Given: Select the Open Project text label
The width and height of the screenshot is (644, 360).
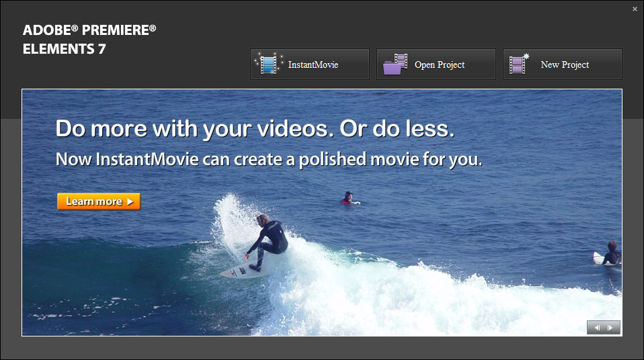Looking at the screenshot, I should [440, 65].
